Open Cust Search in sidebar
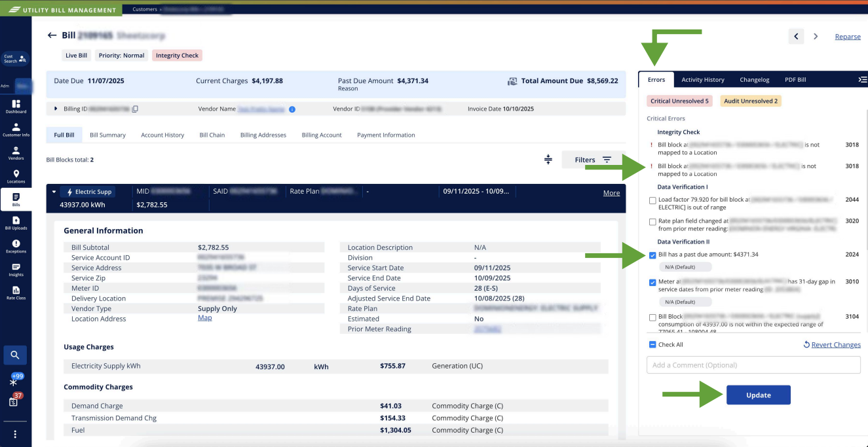 pyautogui.click(x=15, y=59)
